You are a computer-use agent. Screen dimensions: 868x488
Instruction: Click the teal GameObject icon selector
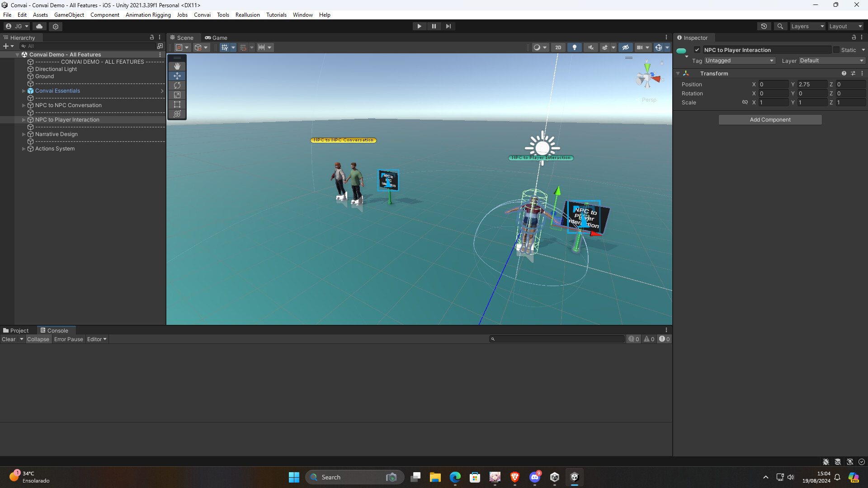682,52
